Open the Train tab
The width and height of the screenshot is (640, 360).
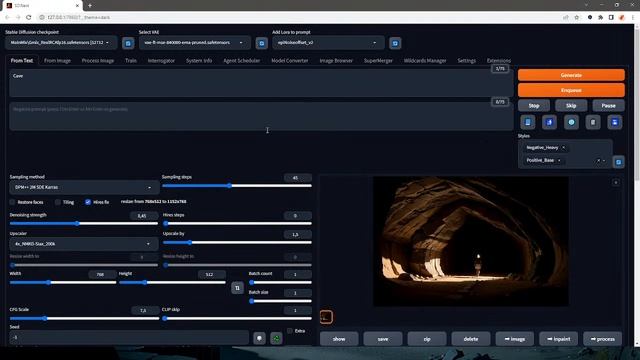tap(131, 60)
